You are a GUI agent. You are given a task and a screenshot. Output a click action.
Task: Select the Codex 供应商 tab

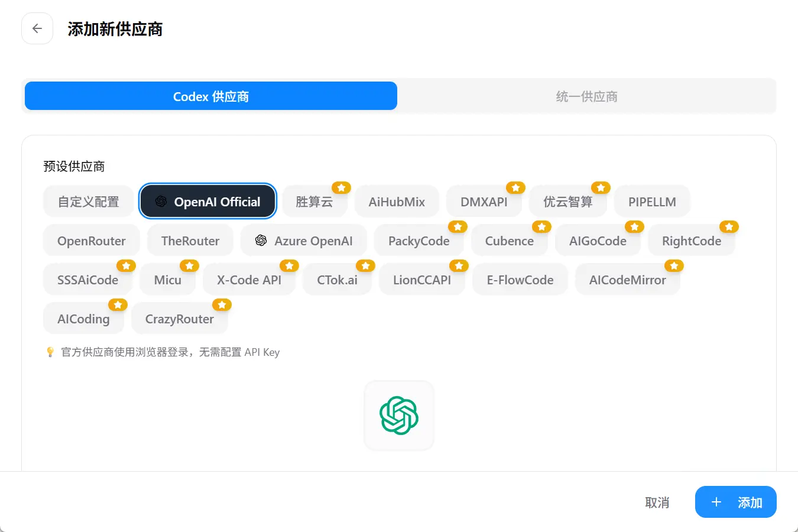point(211,96)
